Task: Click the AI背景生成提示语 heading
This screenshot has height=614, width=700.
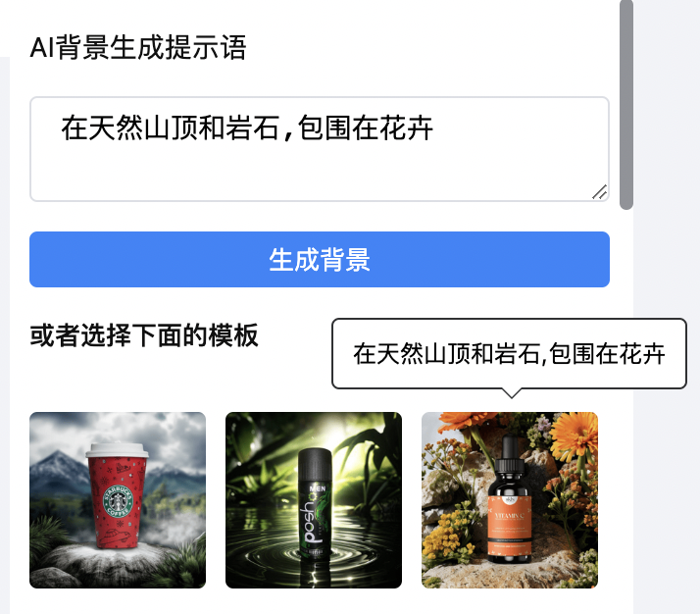Action: pyautogui.click(x=138, y=47)
